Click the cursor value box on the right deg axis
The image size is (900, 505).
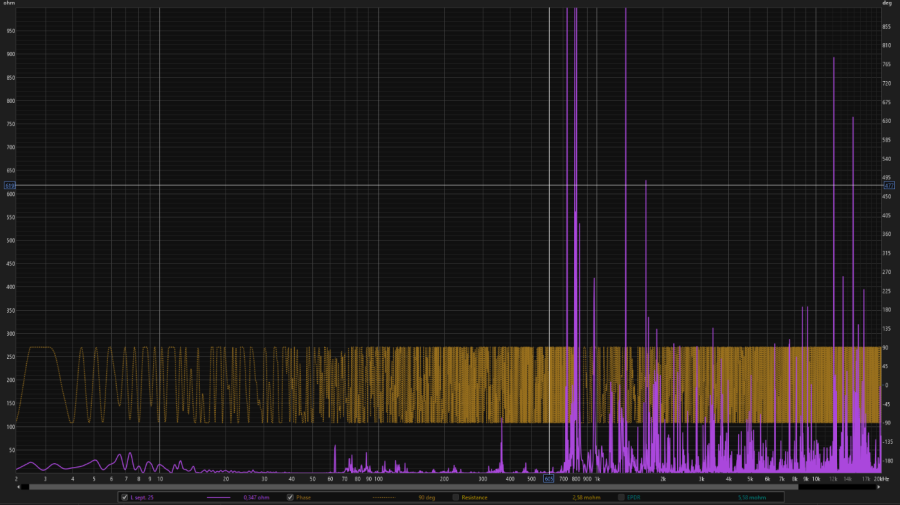pyautogui.click(x=889, y=185)
